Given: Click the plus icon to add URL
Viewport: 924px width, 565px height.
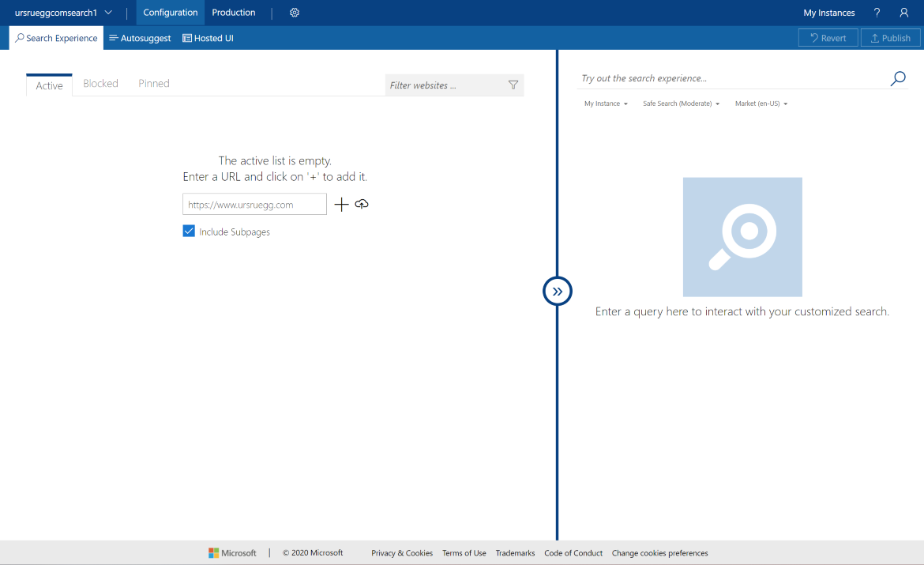Looking at the screenshot, I should click(x=341, y=204).
